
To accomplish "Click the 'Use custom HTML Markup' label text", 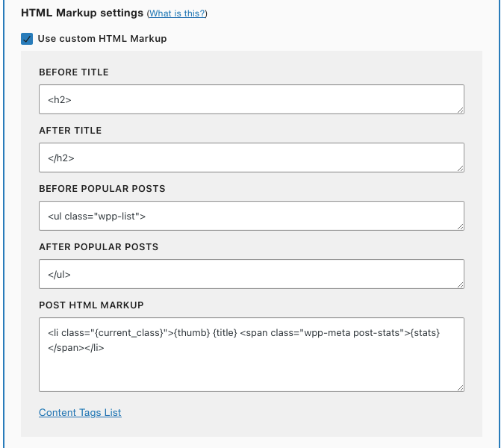I will click(x=102, y=39).
